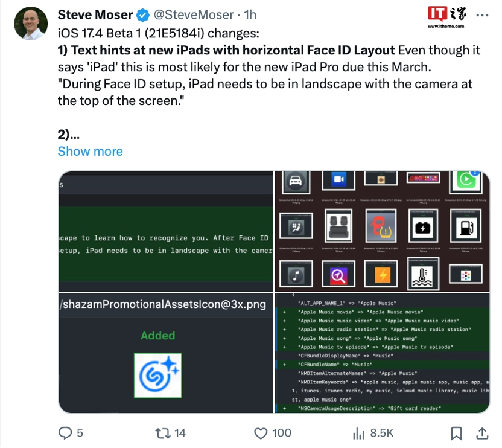Expand the tweet with Show more

pos(91,151)
